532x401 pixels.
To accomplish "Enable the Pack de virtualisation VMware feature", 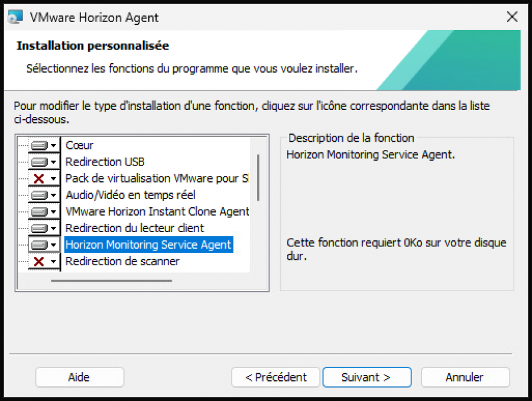I will 39,178.
